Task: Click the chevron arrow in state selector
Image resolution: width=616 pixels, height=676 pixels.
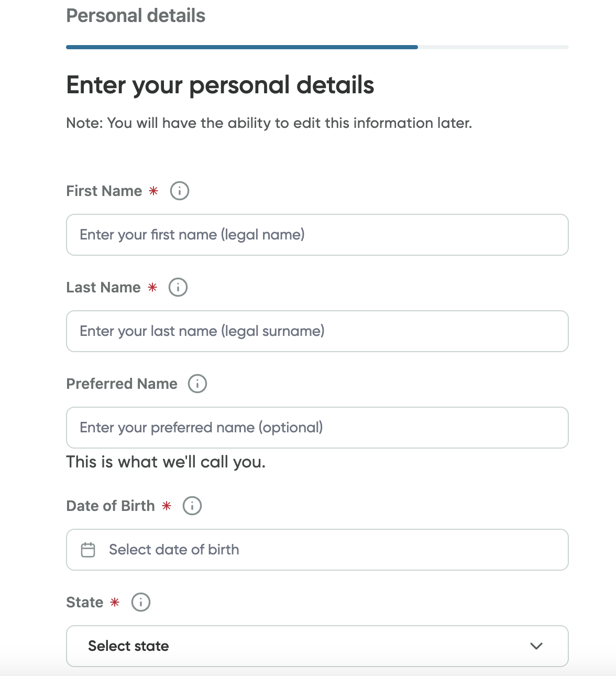Action: pyautogui.click(x=536, y=646)
